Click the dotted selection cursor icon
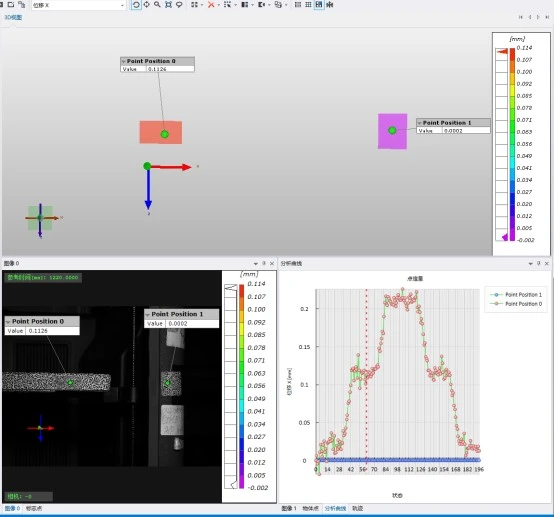 [227, 5]
